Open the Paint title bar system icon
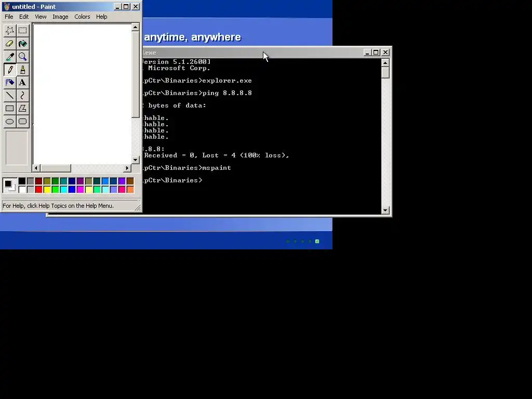Screen dimensions: 532x399 coord(7,6)
